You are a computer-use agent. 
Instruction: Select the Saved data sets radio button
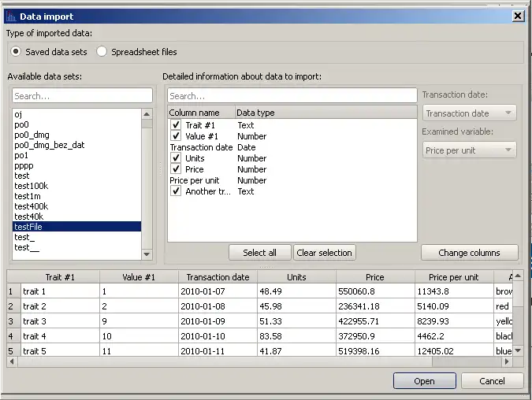coord(17,52)
